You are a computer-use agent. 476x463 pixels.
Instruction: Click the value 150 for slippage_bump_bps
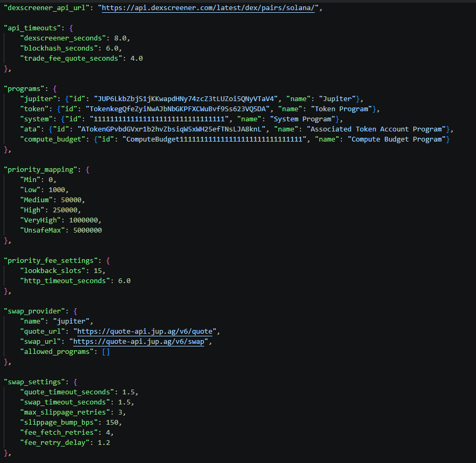(112, 423)
